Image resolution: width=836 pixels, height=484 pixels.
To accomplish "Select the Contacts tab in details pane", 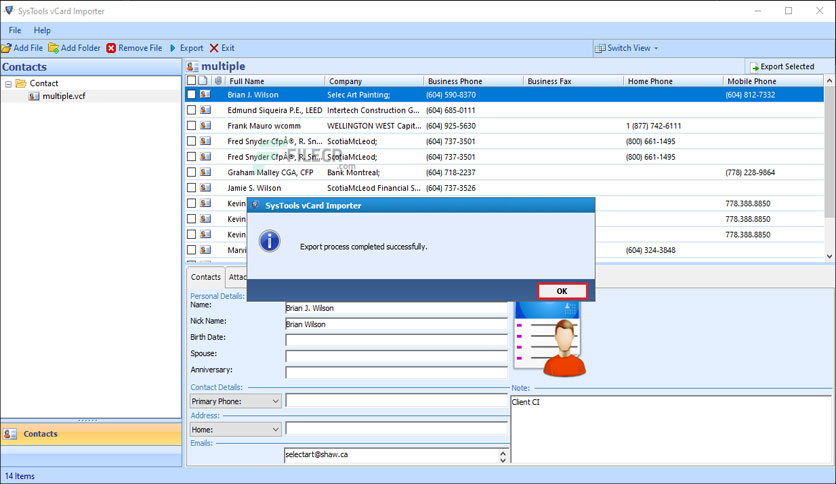I will (x=205, y=277).
